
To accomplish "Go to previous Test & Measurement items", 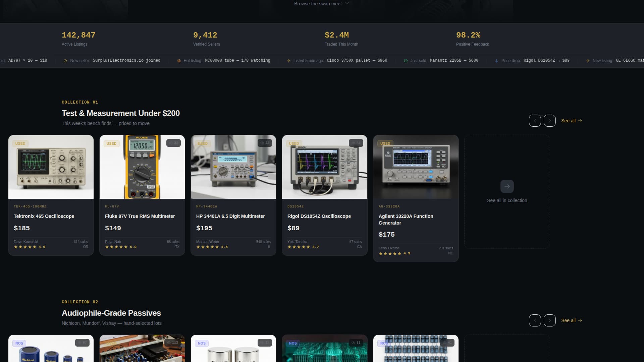I will click(x=535, y=121).
